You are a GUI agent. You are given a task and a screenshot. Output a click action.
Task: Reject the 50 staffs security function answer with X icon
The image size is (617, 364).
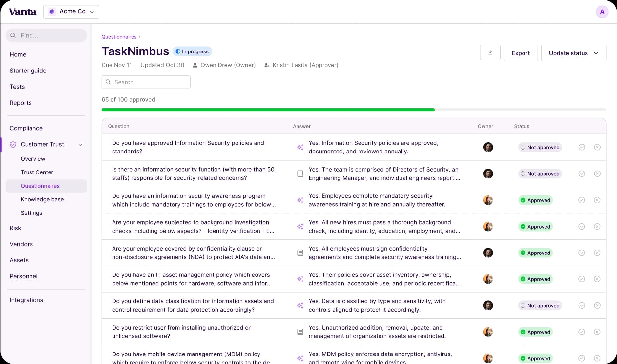click(x=597, y=173)
